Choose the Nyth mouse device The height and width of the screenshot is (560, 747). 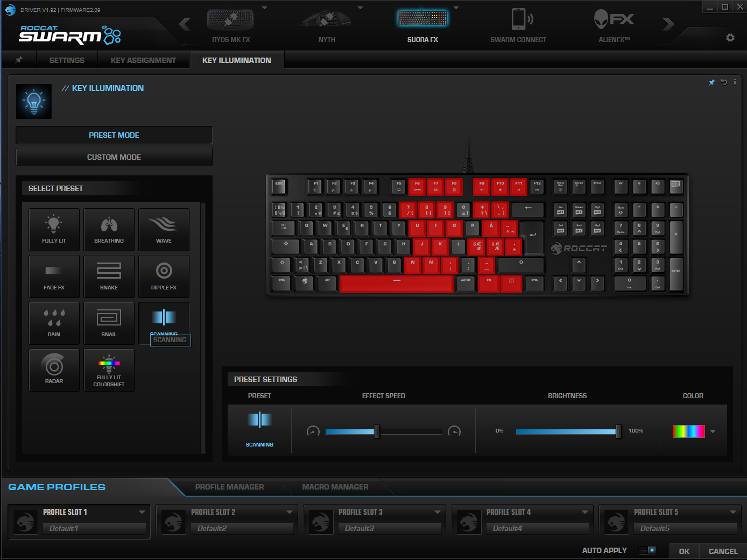tap(327, 25)
